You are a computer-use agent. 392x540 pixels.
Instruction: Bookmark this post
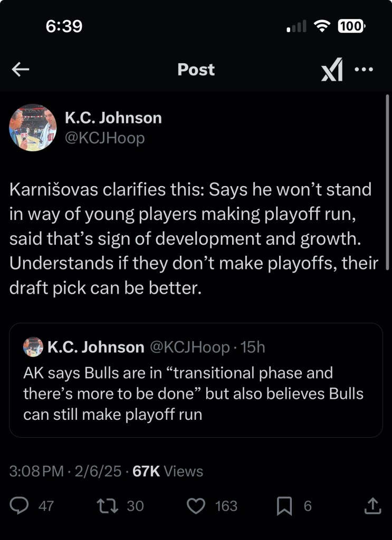click(x=284, y=506)
